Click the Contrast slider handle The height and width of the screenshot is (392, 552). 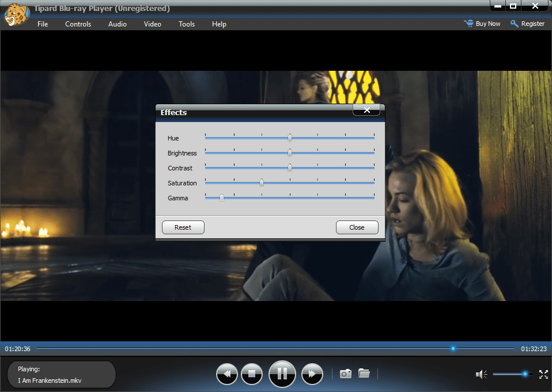click(x=290, y=168)
